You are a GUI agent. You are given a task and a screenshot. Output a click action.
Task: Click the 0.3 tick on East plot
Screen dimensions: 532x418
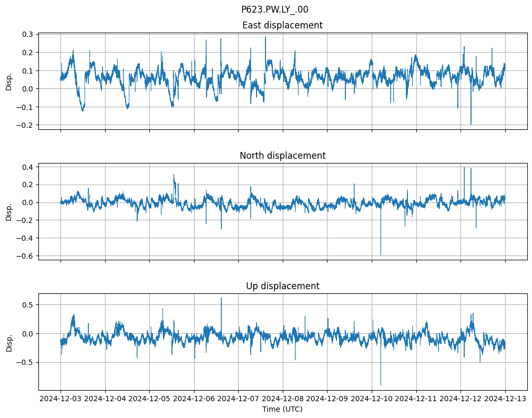(27, 34)
